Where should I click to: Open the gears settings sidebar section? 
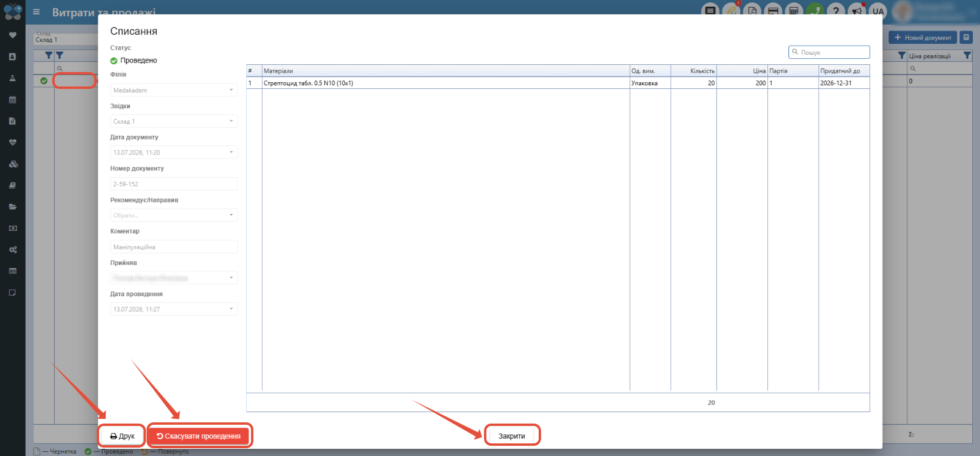point(13,249)
